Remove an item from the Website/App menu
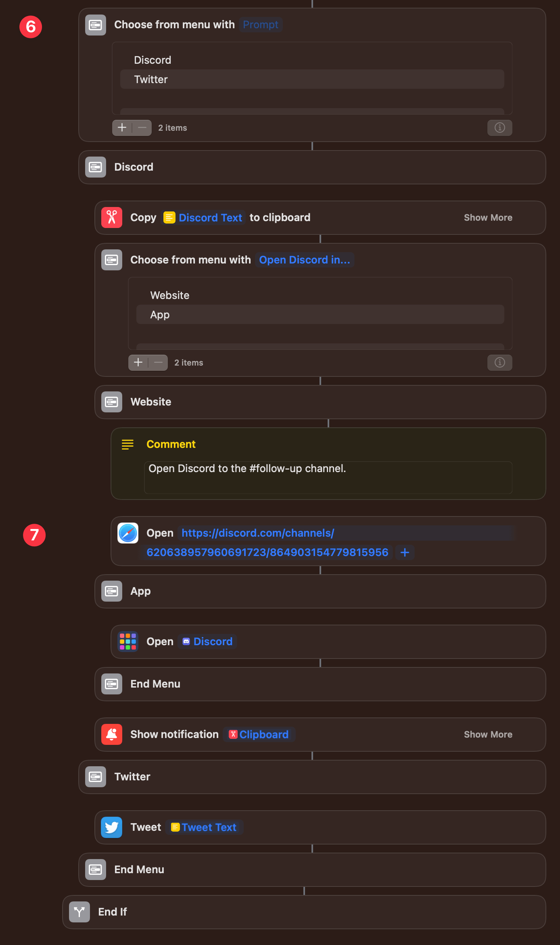 pos(158,363)
